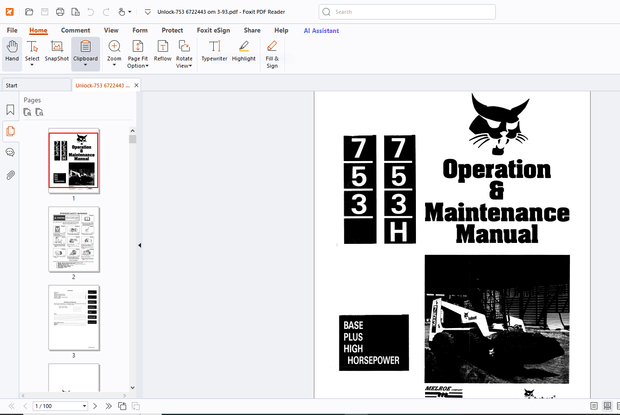Viewport: 620px width, 415px height.
Task: Switch to the Form ribbon tab
Action: (140, 30)
